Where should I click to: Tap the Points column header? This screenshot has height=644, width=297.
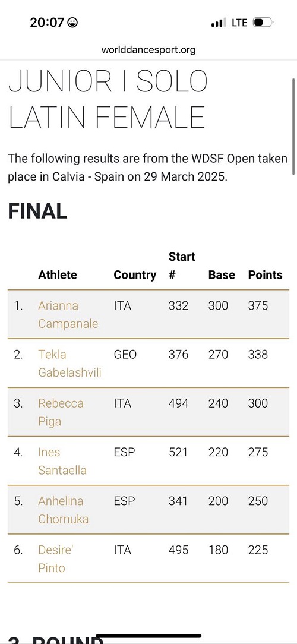[266, 274]
